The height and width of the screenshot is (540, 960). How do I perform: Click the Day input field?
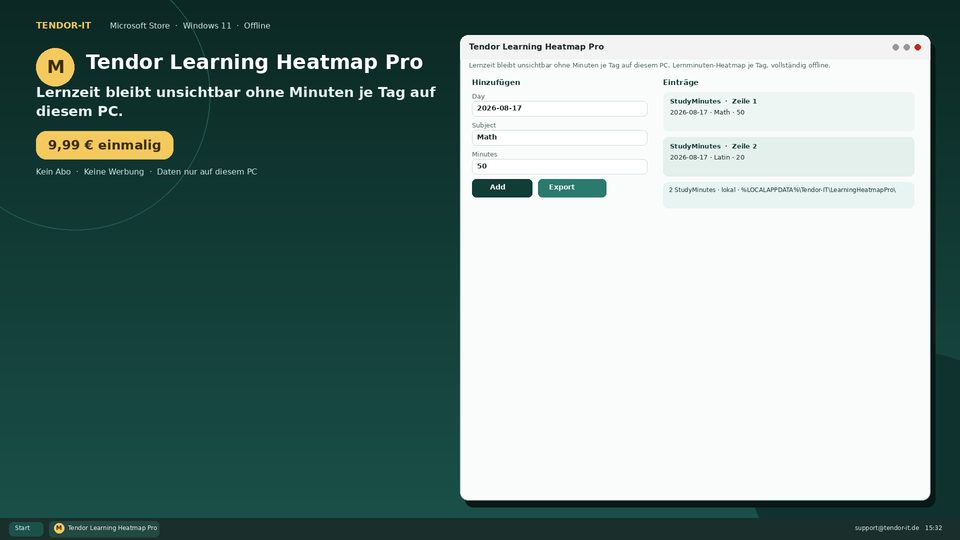click(560, 108)
